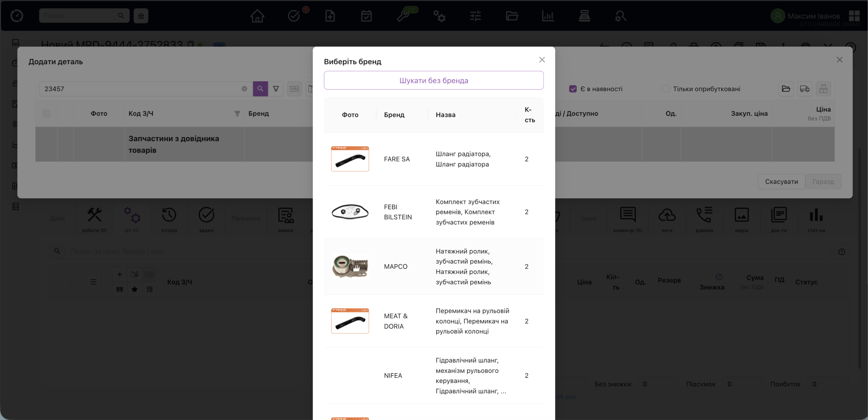Click 'Шукати без бренда' button
The height and width of the screenshot is (420, 868).
click(433, 80)
